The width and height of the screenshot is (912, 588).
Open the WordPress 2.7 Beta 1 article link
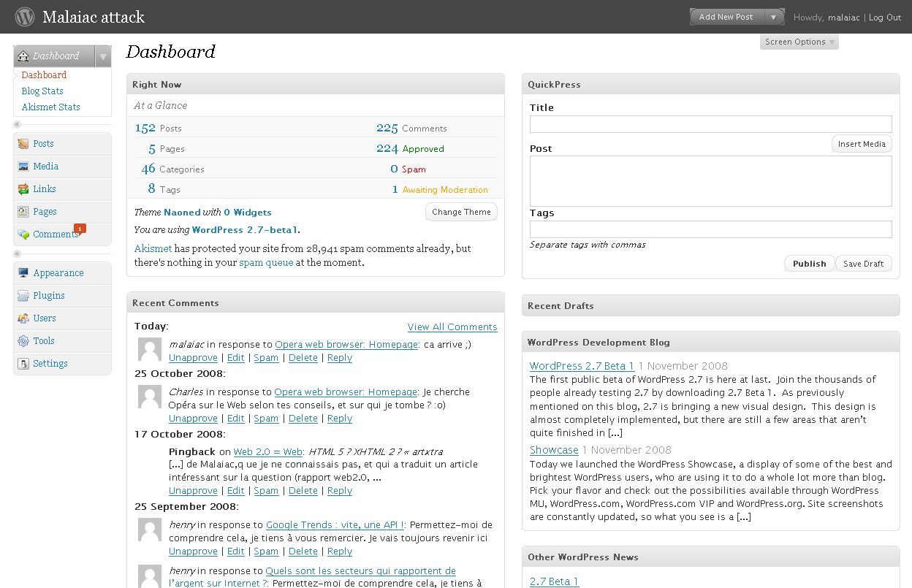(x=582, y=366)
